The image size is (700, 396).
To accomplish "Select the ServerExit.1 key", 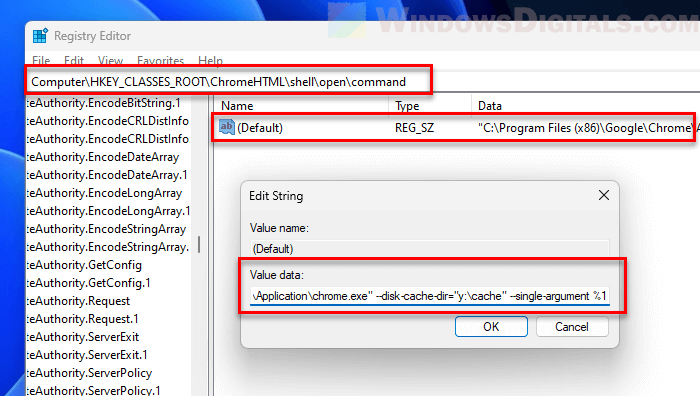I will point(87,355).
